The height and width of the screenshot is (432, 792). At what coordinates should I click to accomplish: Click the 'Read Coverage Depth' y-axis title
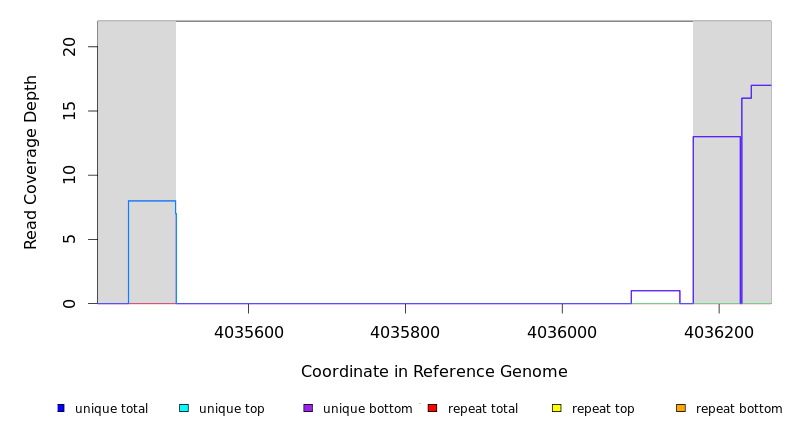click(32, 162)
